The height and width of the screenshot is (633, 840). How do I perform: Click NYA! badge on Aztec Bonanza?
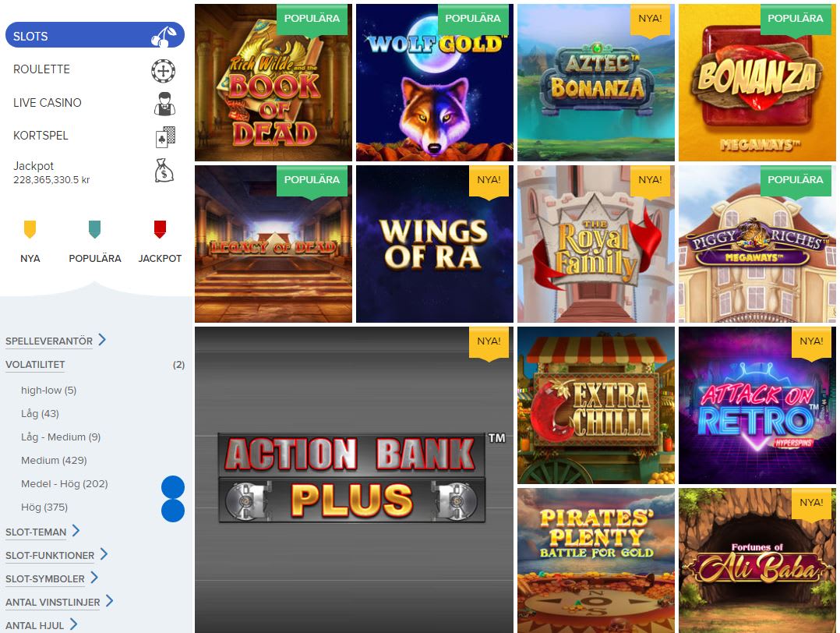(x=650, y=20)
